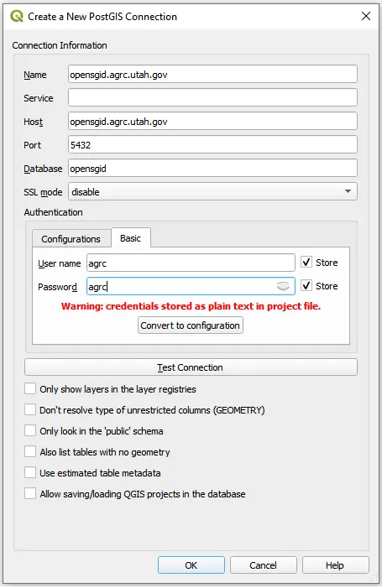382x588 pixels.
Task: Switch to the Configurations tab
Action: click(71, 239)
